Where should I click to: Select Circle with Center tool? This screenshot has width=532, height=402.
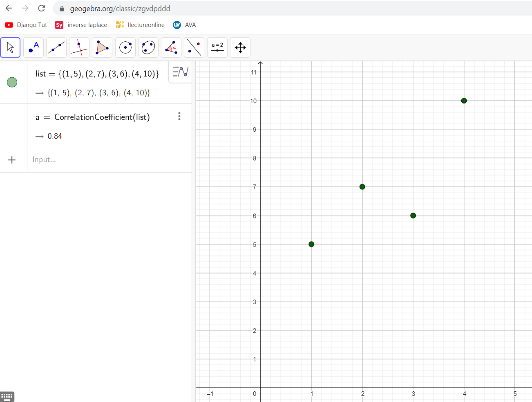pos(125,47)
